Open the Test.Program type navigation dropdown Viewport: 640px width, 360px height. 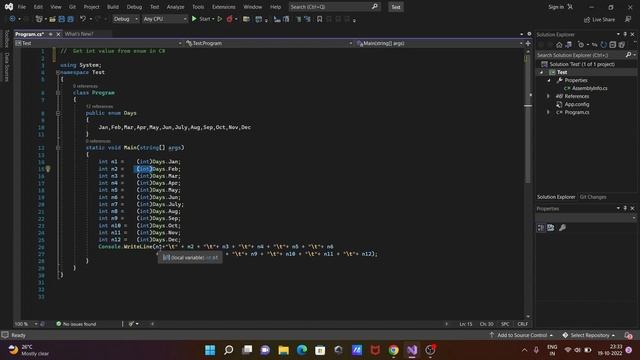(x=269, y=43)
